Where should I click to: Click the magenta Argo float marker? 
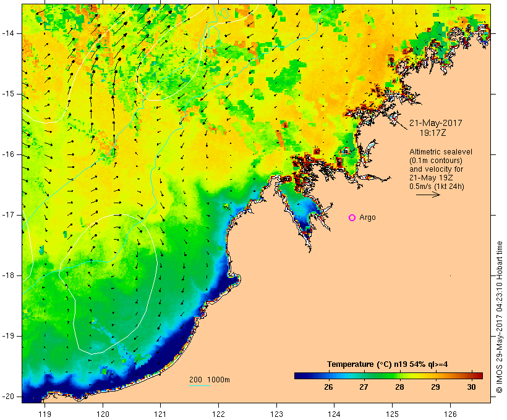coord(352,218)
